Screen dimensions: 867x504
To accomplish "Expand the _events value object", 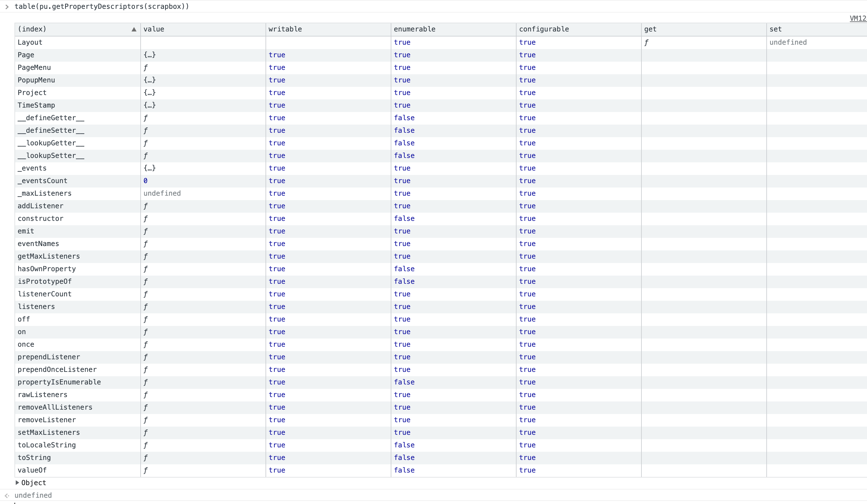I will 149,168.
